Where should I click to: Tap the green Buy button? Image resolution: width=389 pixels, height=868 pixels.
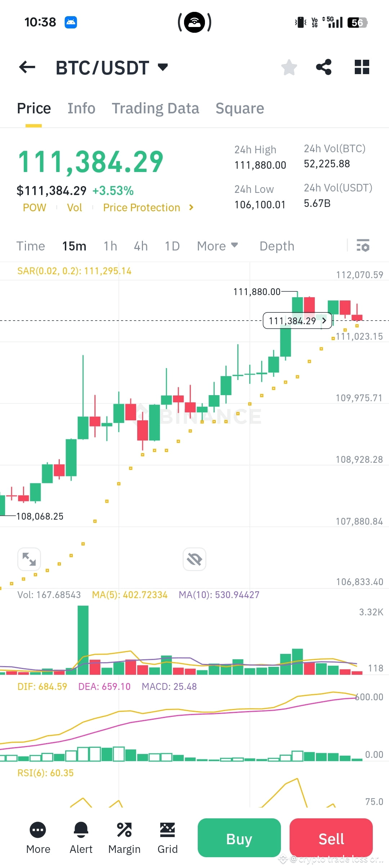239,838
